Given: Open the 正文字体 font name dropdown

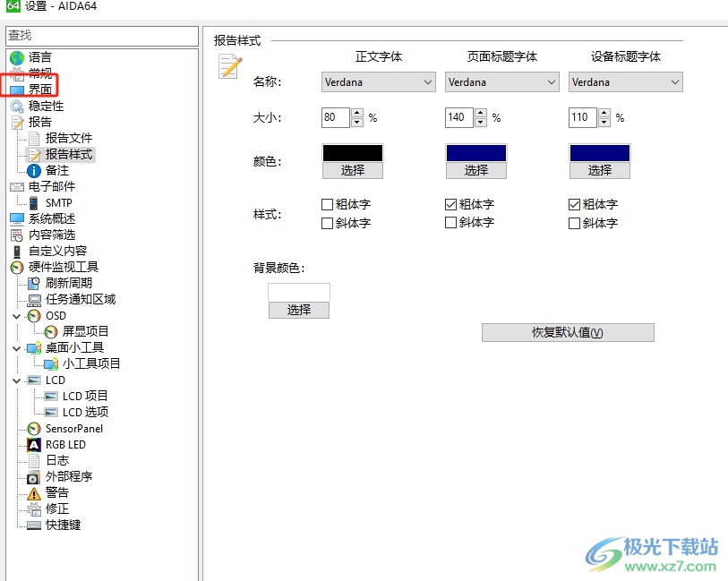Looking at the screenshot, I should tap(379, 82).
